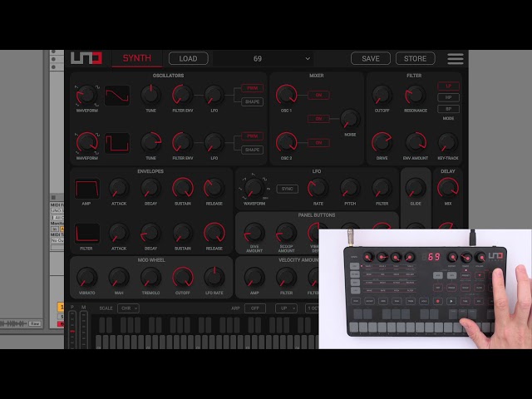Open the ARP direction UP dropdown
The width and height of the screenshot is (532, 399).
[x=286, y=308]
